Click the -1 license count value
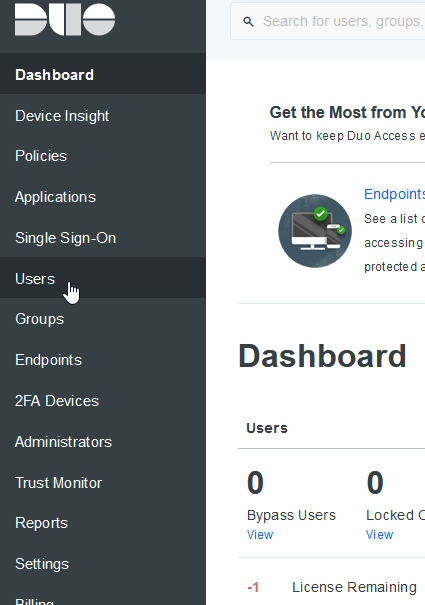This screenshot has height=605, width=425. click(253, 587)
